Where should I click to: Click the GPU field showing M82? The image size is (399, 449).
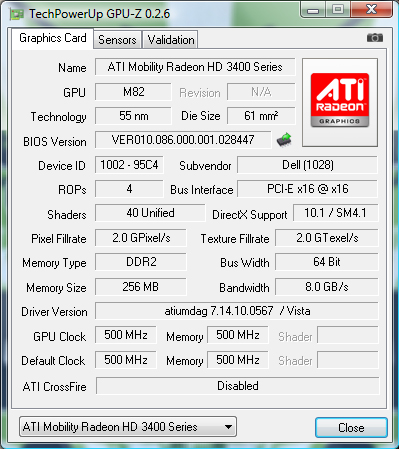tap(133, 92)
